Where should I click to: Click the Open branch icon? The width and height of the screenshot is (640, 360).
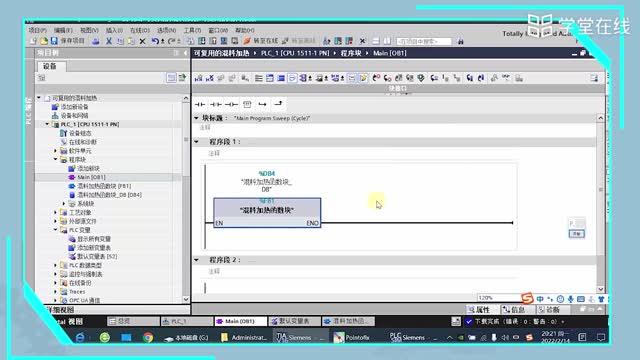coord(262,104)
